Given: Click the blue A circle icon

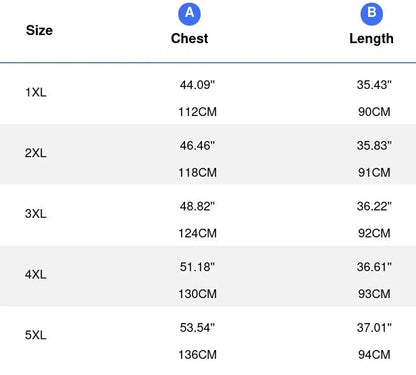Looking at the screenshot, I should [x=189, y=14].
